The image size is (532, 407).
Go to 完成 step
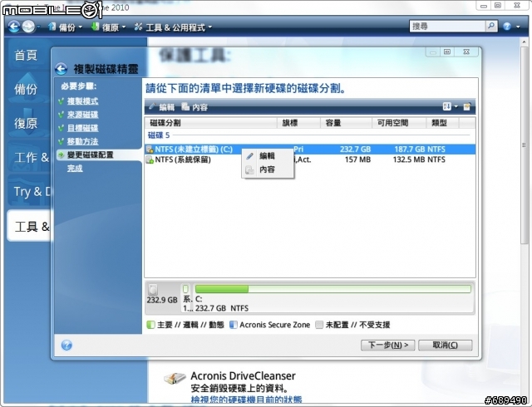(x=75, y=169)
